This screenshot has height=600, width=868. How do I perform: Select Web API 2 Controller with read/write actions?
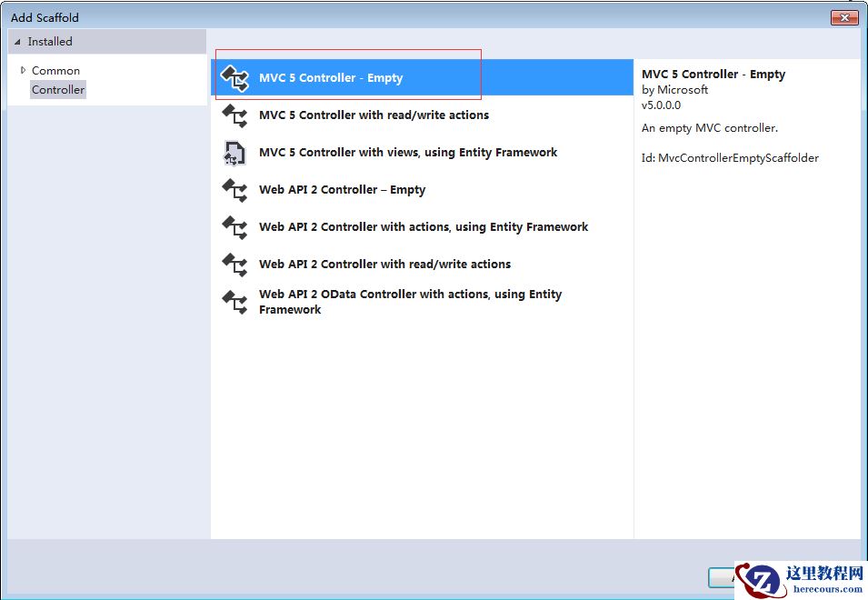click(x=422, y=264)
